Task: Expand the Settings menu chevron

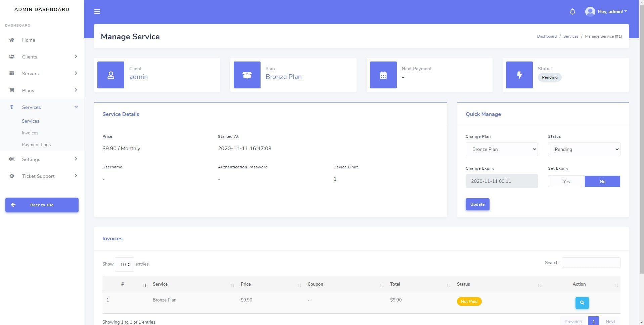Action: [76, 159]
